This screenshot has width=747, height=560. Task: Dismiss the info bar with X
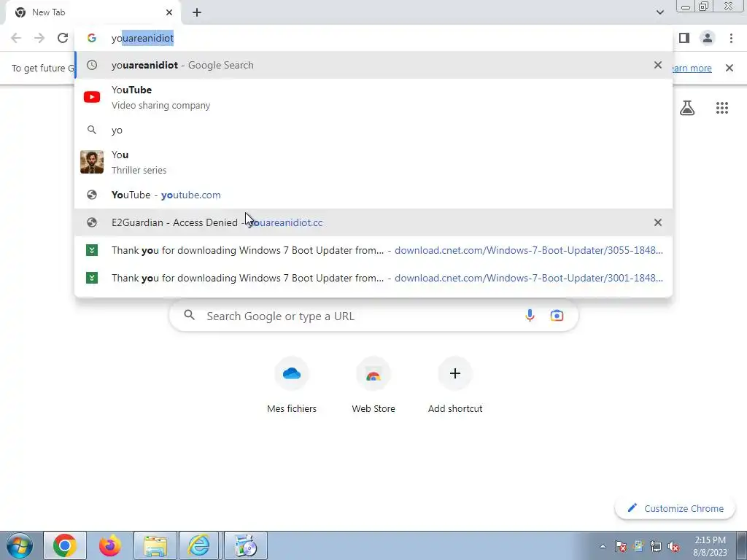(729, 68)
